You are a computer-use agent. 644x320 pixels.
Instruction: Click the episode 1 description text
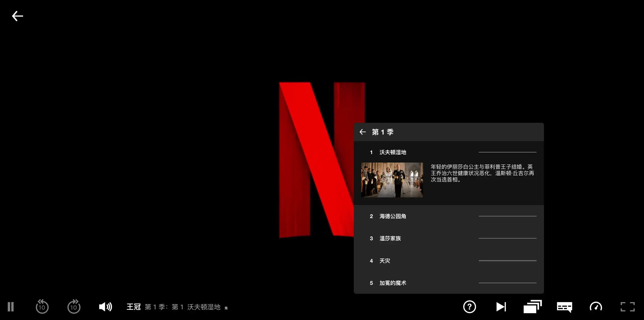tap(482, 173)
